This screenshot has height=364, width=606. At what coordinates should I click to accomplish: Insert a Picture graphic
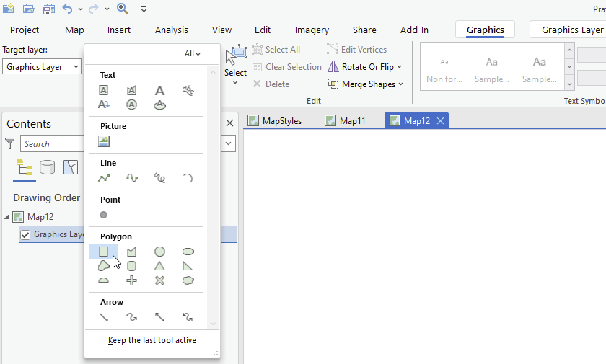[103, 142]
